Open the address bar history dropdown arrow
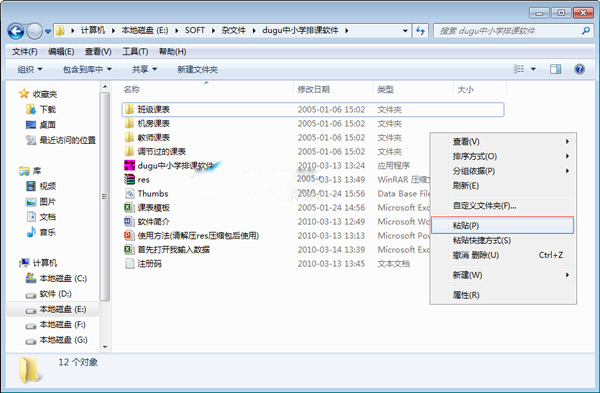Viewport: 600px width, 393px height. pos(405,31)
